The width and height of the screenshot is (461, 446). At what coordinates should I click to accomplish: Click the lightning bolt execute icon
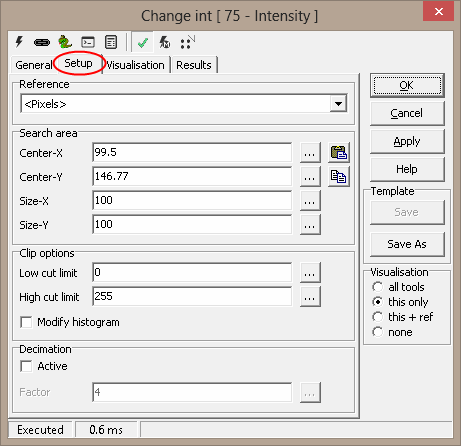point(19,42)
